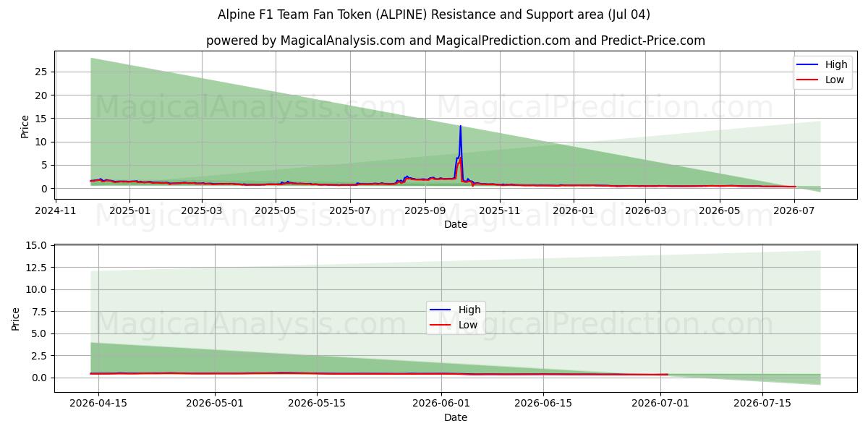Click the '2026-07-15' date tick label
The width and height of the screenshot is (868, 434).
click(x=762, y=404)
